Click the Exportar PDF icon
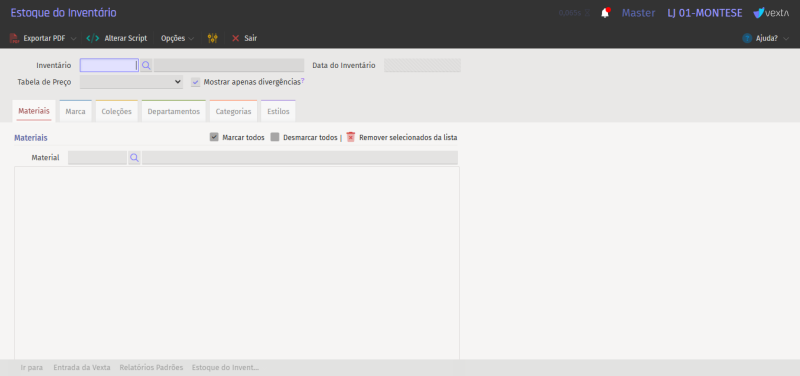This screenshot has width=800, height=376. coord(14,38)
